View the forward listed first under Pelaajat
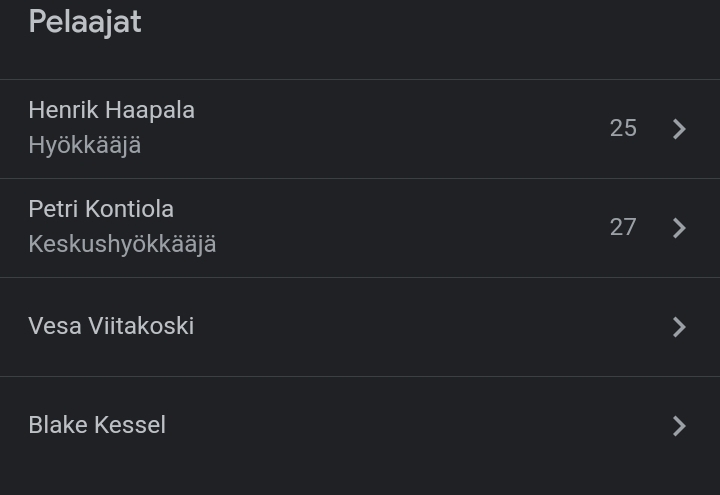 pos(360,129)
